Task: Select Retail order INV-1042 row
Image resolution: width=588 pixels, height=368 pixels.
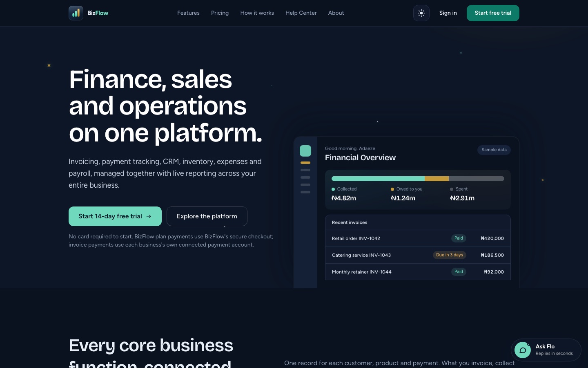Action: (x=418, y=238)
